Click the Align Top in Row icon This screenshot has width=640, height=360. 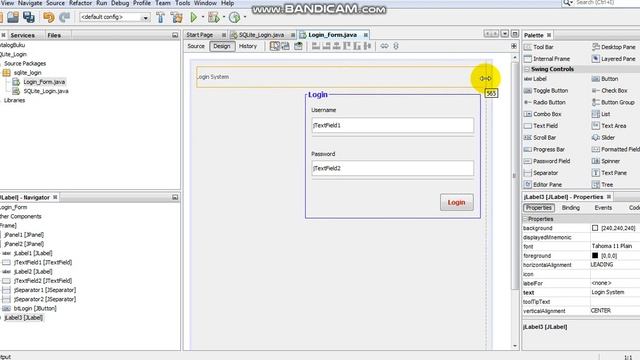point(347,46)
